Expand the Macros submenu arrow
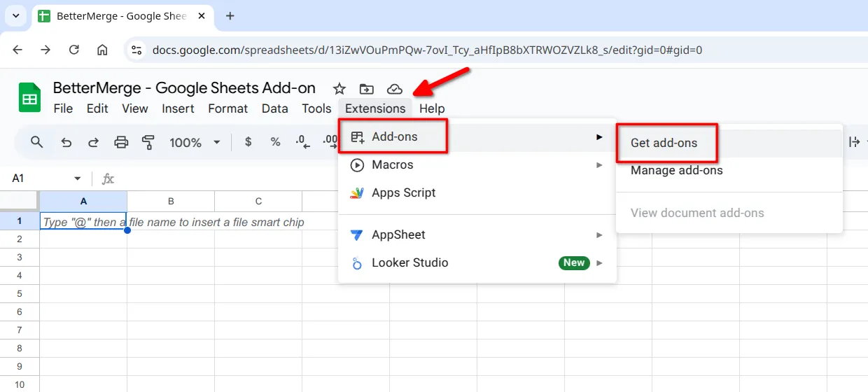This screenshot has height=392, width=868. tap(599, 165)
